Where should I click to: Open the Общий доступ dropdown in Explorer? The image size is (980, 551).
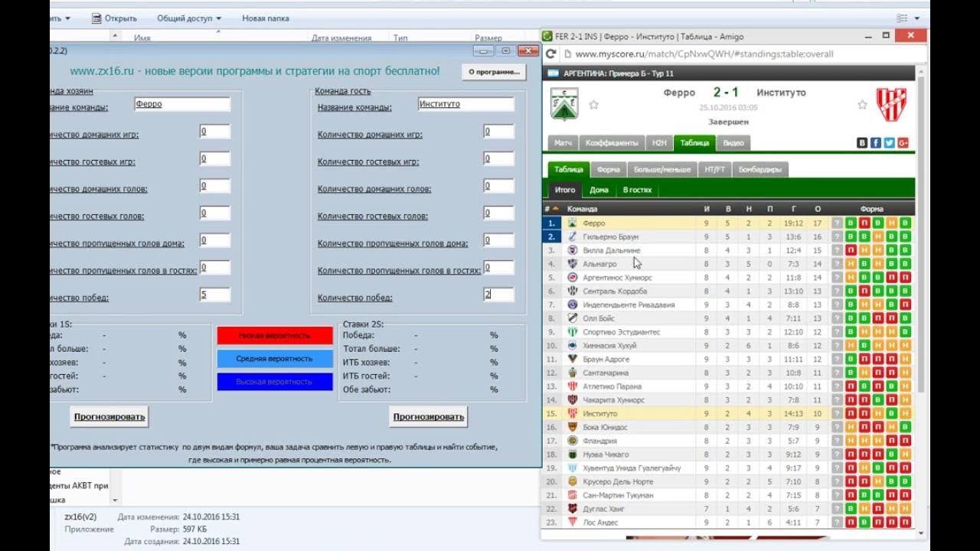[x=189, y=18]
